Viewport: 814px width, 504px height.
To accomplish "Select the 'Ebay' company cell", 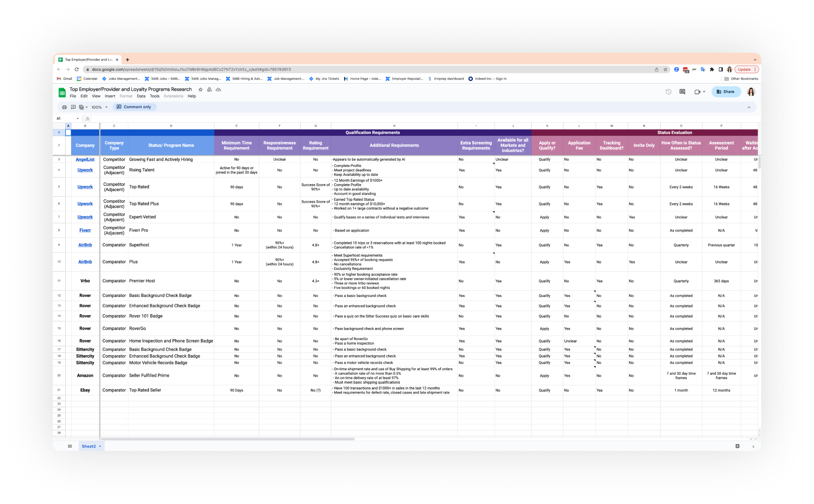I will click(x=85, y=390).
